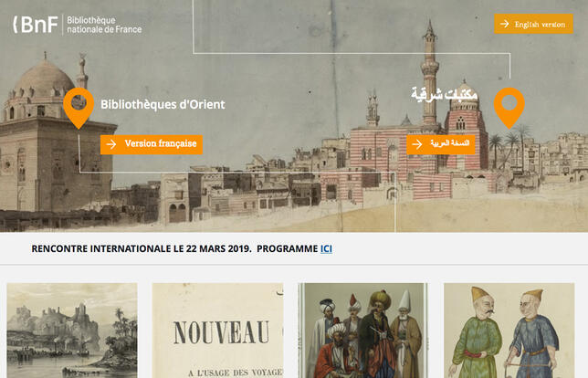The width and height of the screenshot is (588, 378).
Task: Open the engraved river landscape thumbnail
Action: tap(72, 331)
